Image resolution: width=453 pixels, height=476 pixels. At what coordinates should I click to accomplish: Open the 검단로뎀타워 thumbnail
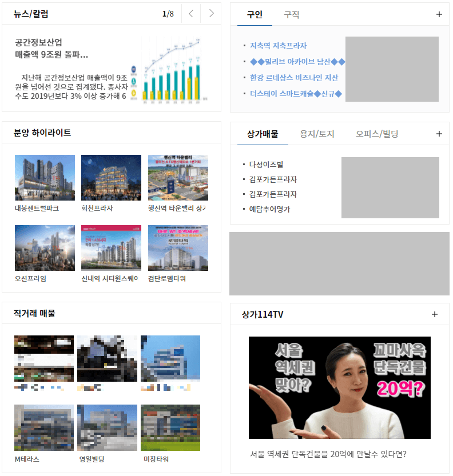click(178, 248)
